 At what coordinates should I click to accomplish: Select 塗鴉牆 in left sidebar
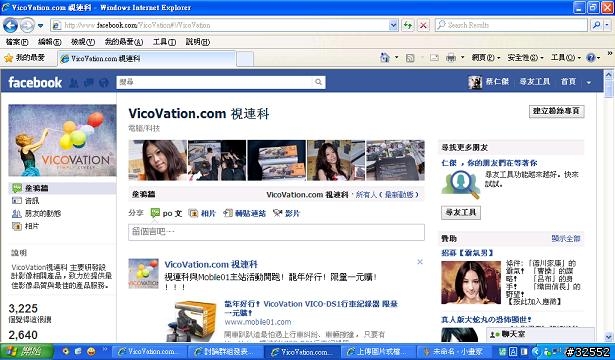click(x=62, y=188)
